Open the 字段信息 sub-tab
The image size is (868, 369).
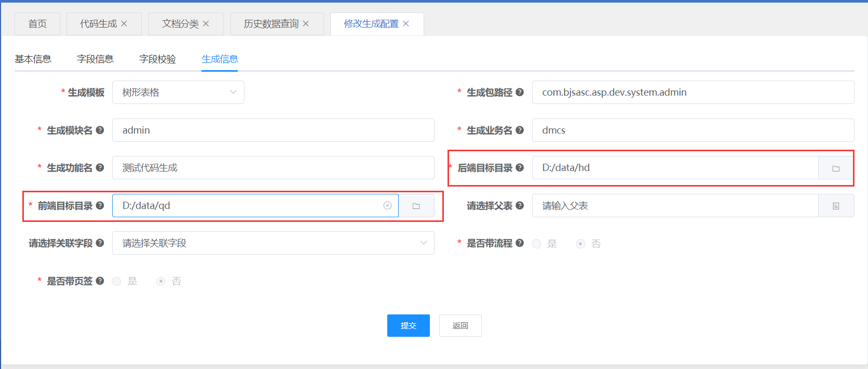coord(96,59)
